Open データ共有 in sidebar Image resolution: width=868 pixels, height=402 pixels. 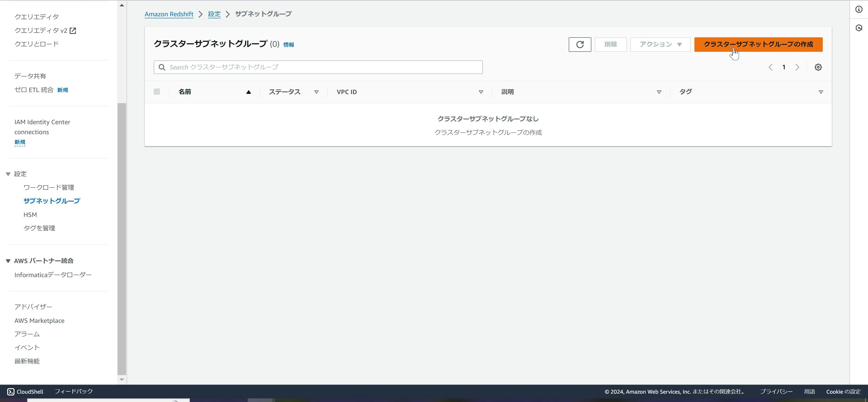(30, 76)
